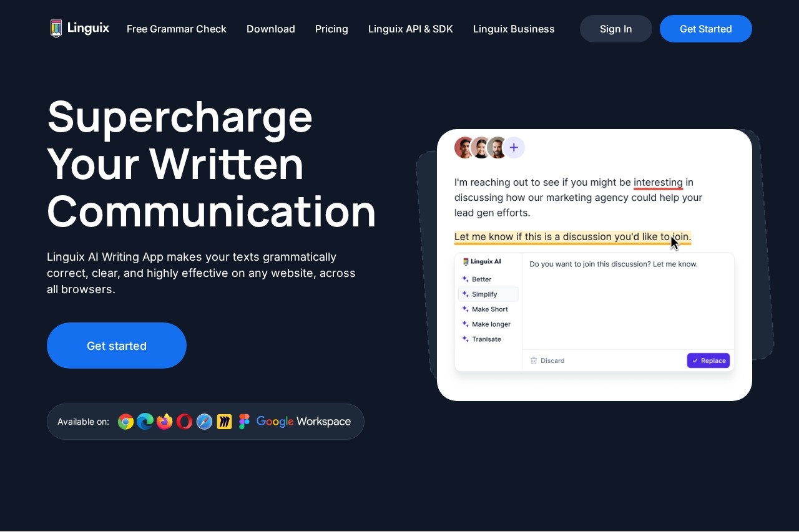Click the Firefox browser icon

(x=165, y=422)
